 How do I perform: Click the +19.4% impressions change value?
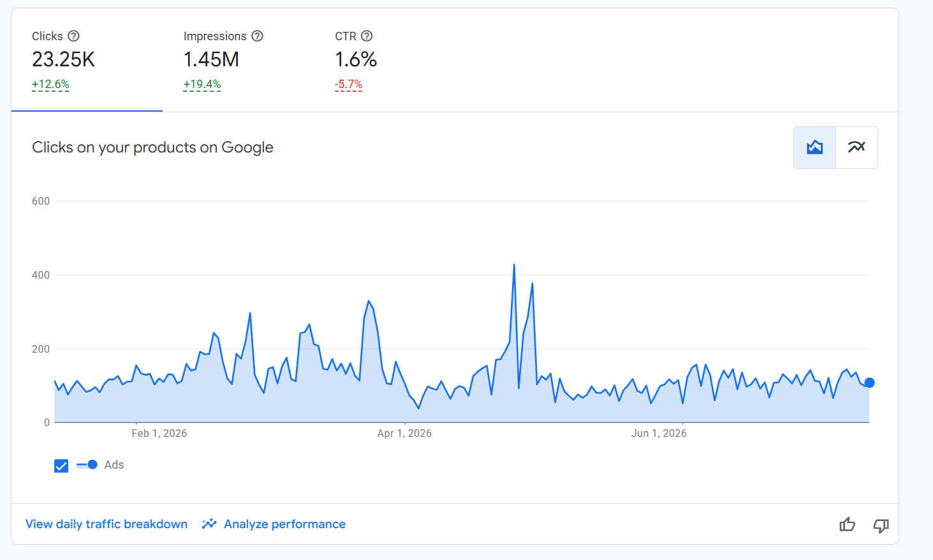(x=202, y=84)
